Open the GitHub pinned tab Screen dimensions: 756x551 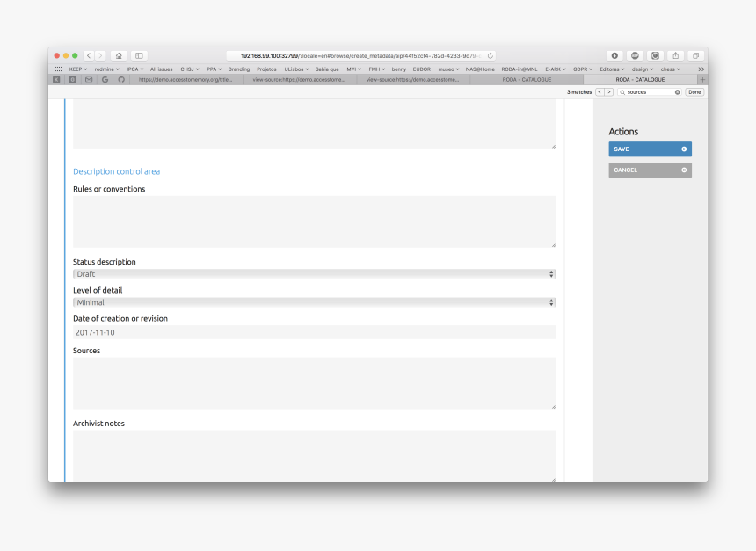coord(121,79)
